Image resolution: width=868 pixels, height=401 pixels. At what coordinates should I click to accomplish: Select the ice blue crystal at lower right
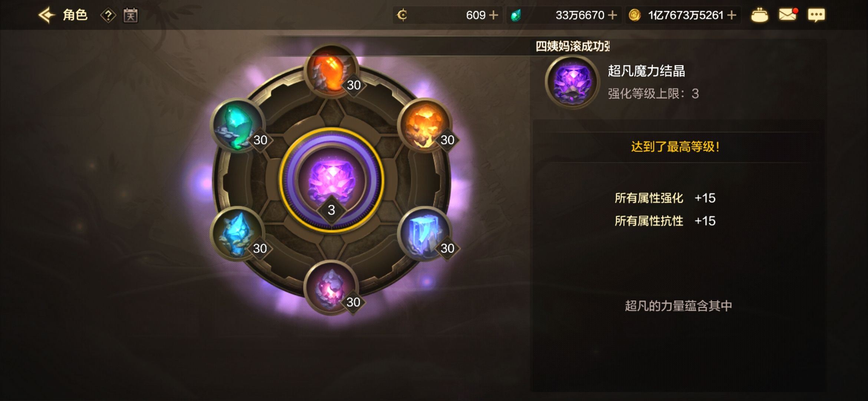pos(425,234)
